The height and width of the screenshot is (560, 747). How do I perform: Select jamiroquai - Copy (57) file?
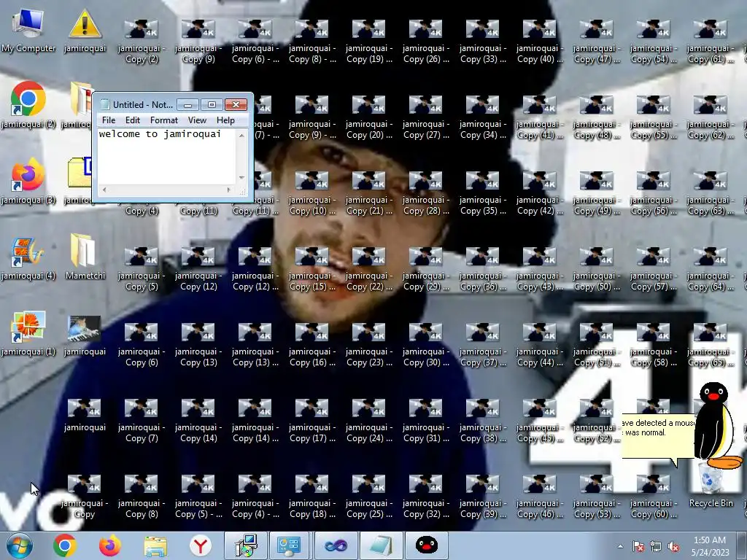click(654, 269)
